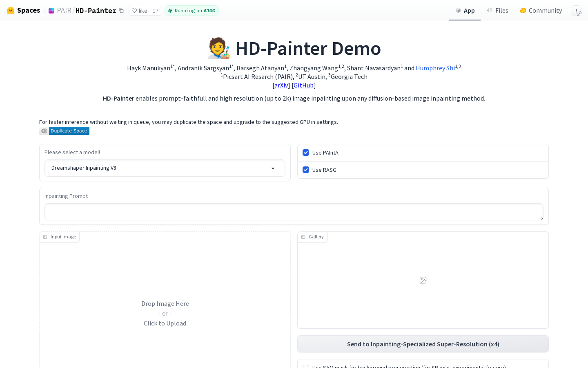Click the Community tab emoji icon
588x368 pixels.
pos(523,10)
